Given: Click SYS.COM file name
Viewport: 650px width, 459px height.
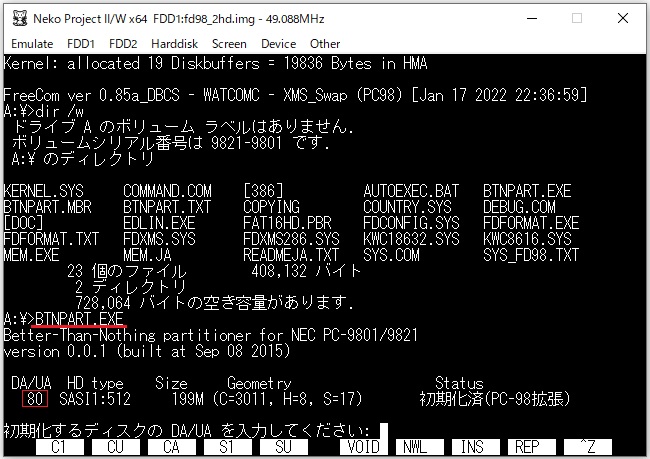Looking at the screenshot, I should point(391,255).
